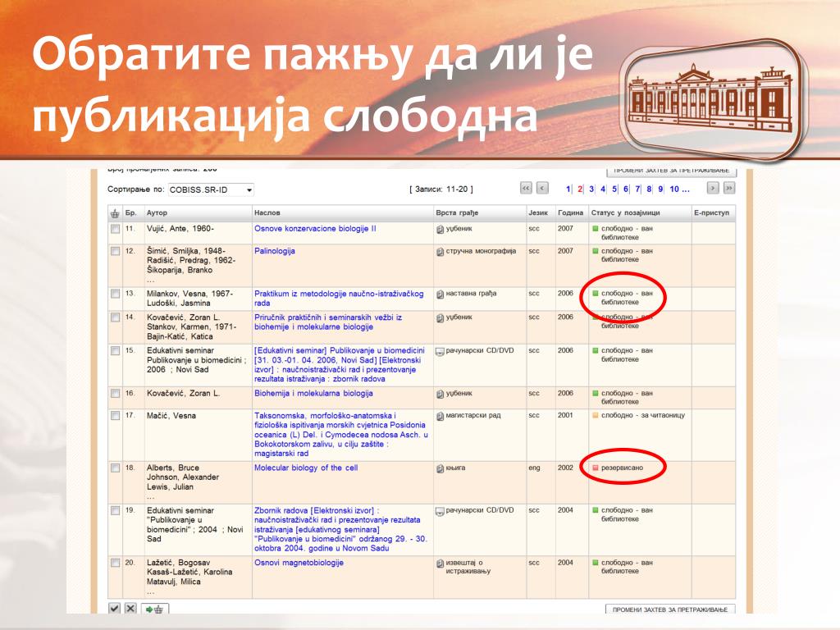
Task: Go to previous results page arrow
Action: click(543, 188)
